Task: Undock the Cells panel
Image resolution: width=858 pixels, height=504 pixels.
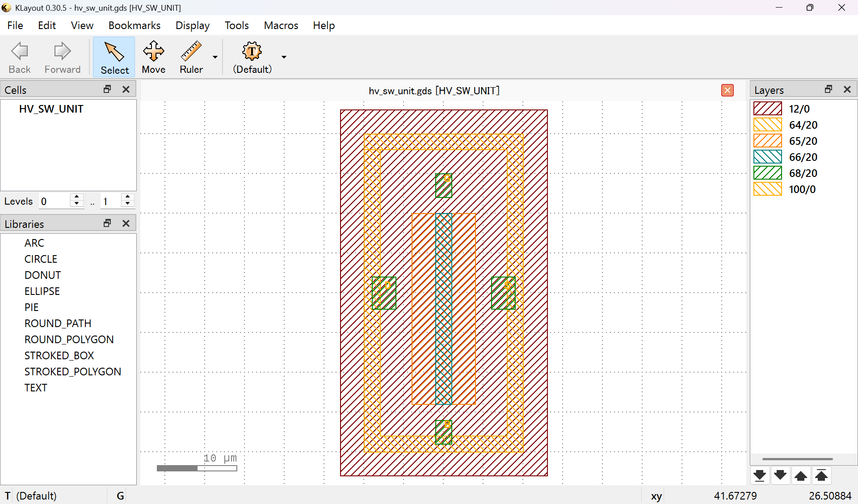Action: pyautogui.click(x=107, y=89)
